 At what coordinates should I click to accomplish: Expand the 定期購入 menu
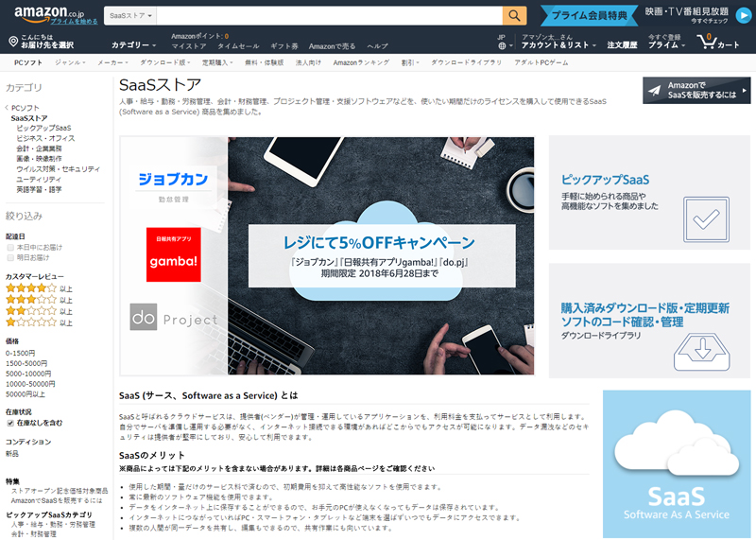click(x=217, y=62)
